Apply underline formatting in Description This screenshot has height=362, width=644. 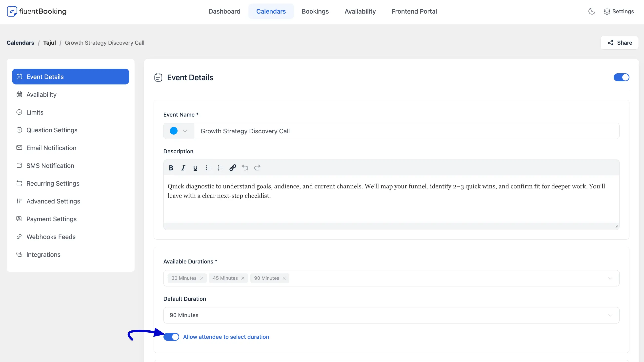point(195,168)
